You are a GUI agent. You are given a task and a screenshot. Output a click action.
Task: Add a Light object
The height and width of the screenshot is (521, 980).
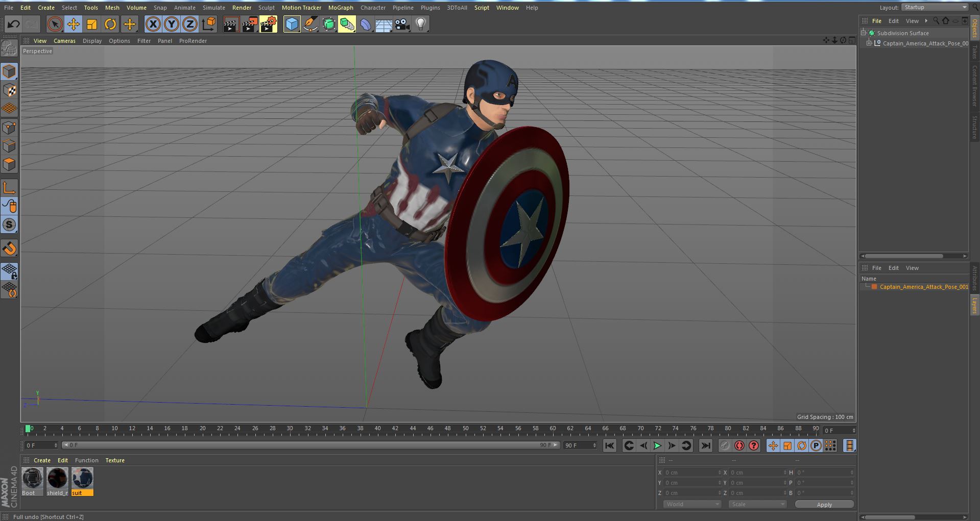pos(421,24)
